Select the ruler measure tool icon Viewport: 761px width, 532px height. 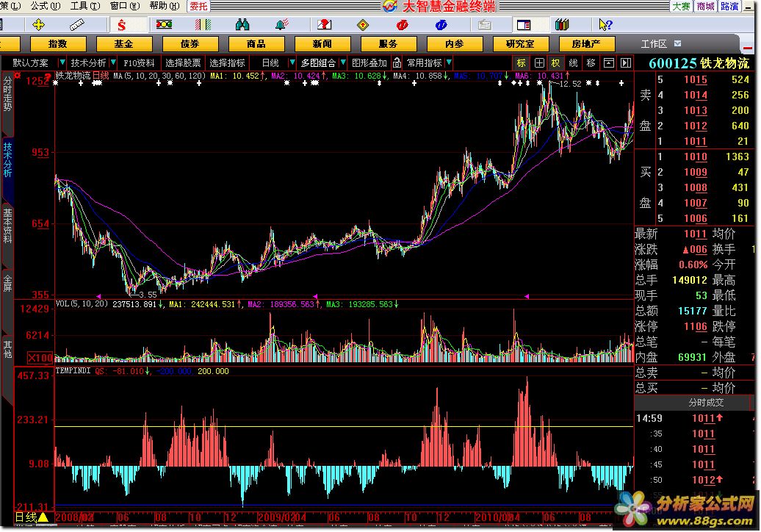point(77,24)
